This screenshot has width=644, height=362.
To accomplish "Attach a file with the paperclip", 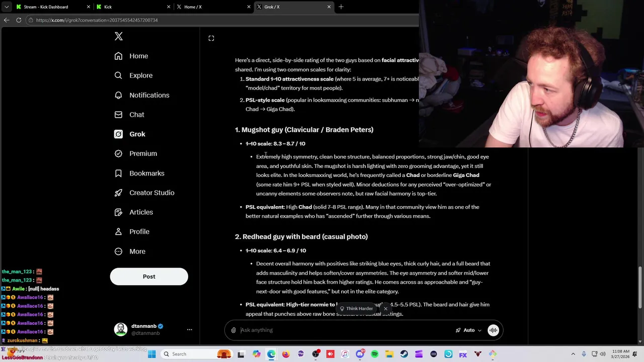I will (233, 330).
